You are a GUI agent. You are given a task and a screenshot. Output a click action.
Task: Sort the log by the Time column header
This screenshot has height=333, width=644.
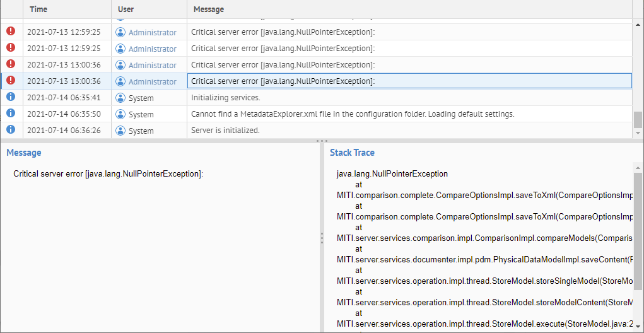[x=38, y=9]
